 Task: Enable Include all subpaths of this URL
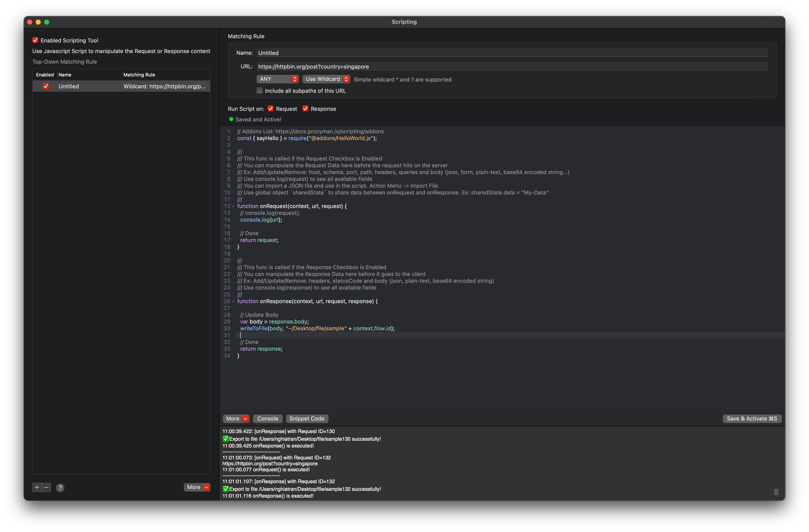coord(260,90)
